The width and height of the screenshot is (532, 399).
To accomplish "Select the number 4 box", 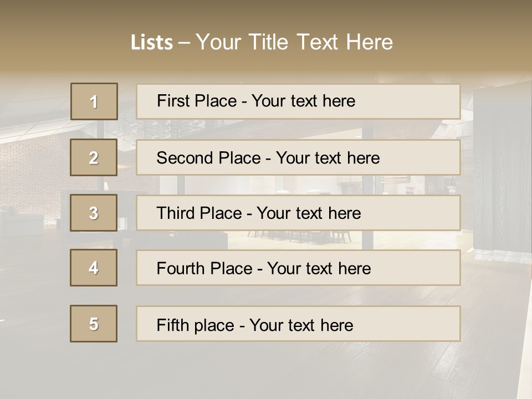I will click(94, 268).
